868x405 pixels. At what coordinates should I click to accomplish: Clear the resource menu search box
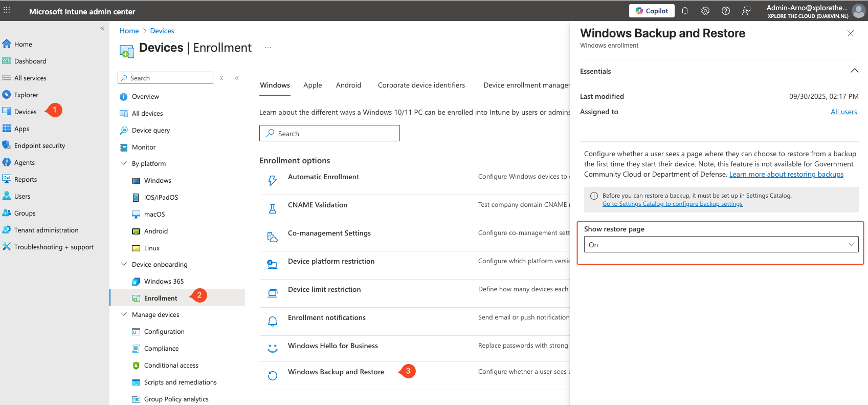point(221,78)
